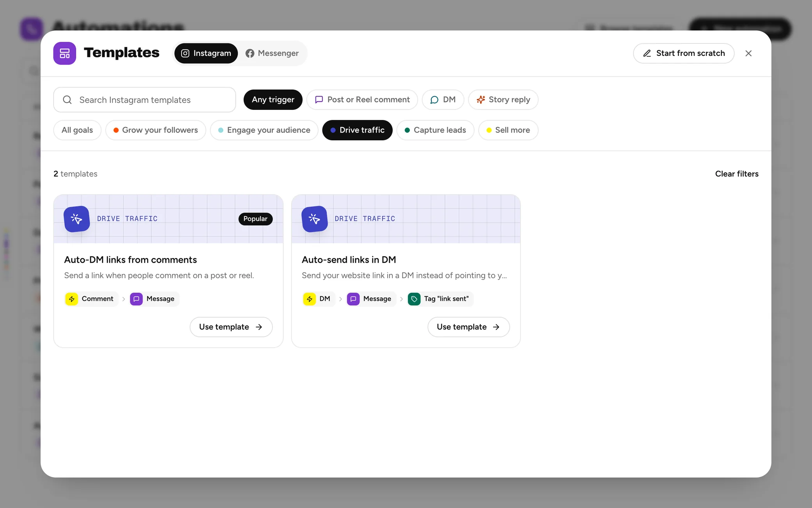Select the All goals filter
The width and height of the screenshot is (812, 508).
pyautogui.click(x=77, y=130)
